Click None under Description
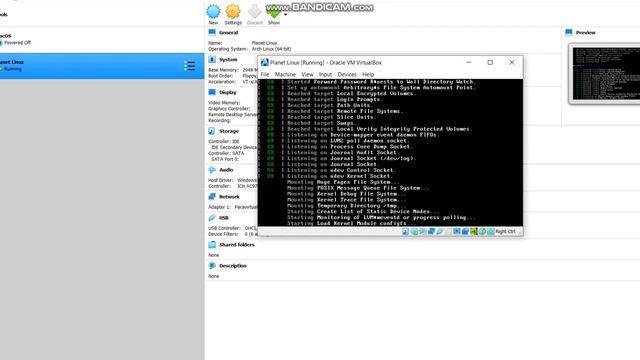 coord(213,276)
